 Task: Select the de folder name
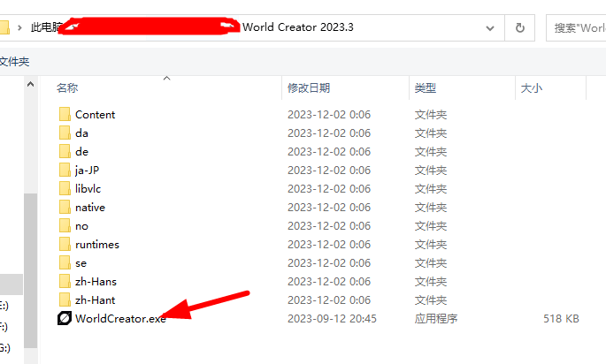click(81, 152)
